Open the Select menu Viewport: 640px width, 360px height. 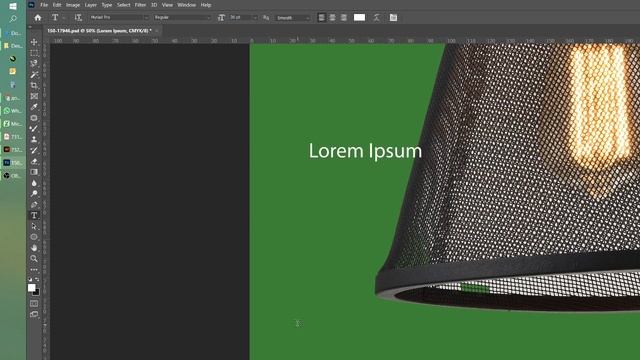click(123, 5)
